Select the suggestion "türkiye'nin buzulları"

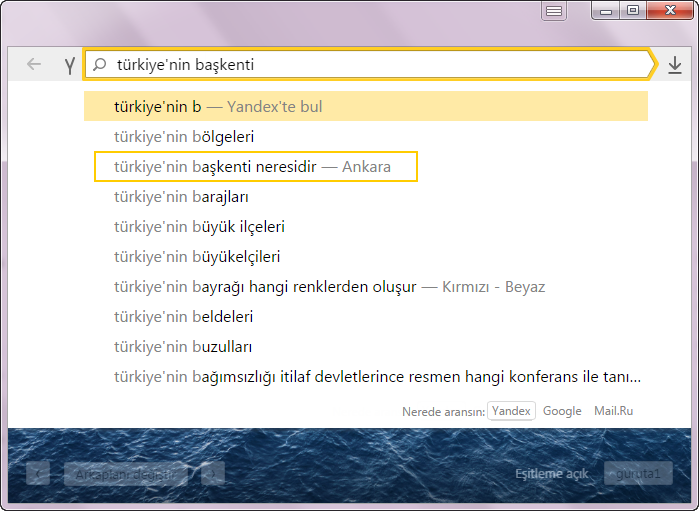[x=366, y=346]
